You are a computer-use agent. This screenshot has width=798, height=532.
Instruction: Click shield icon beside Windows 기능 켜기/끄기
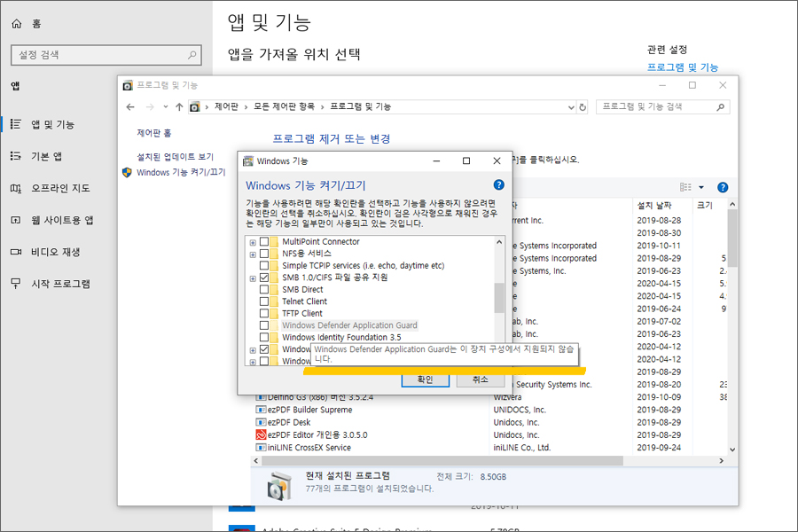pos(127,173)
